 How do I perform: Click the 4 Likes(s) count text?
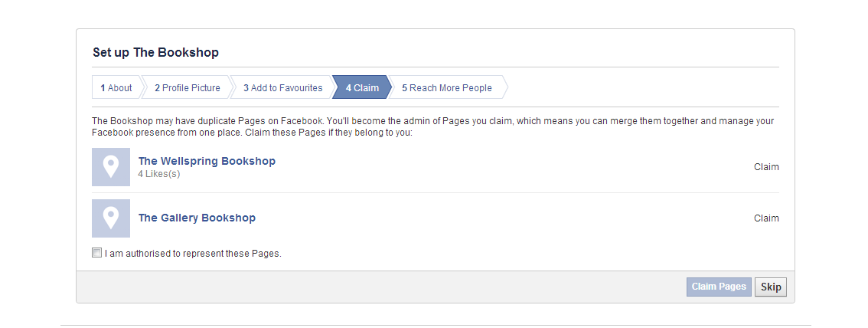159,174
